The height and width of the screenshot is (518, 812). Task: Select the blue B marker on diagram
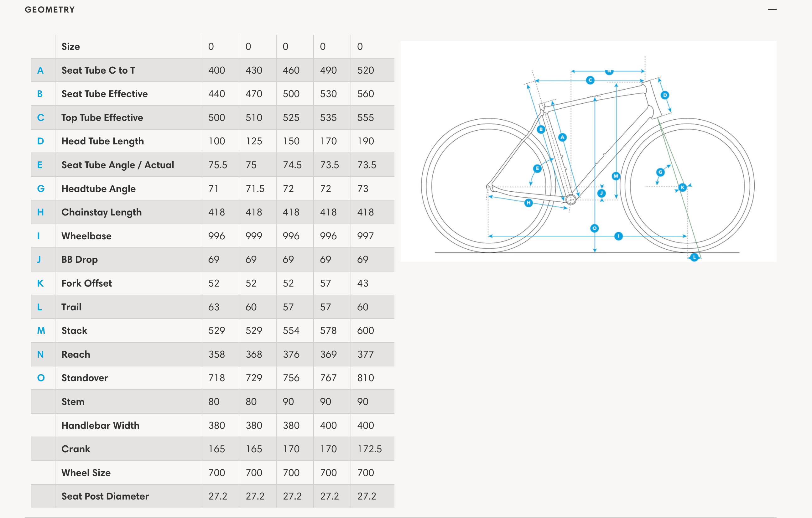(541, 129)
